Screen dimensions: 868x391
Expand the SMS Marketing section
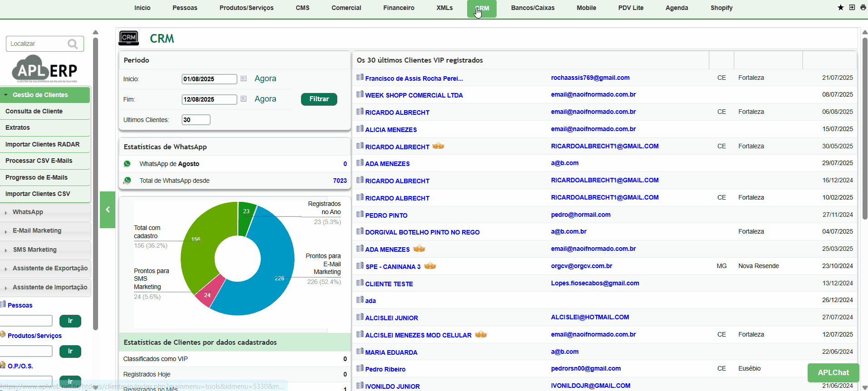tap(45, 249)
